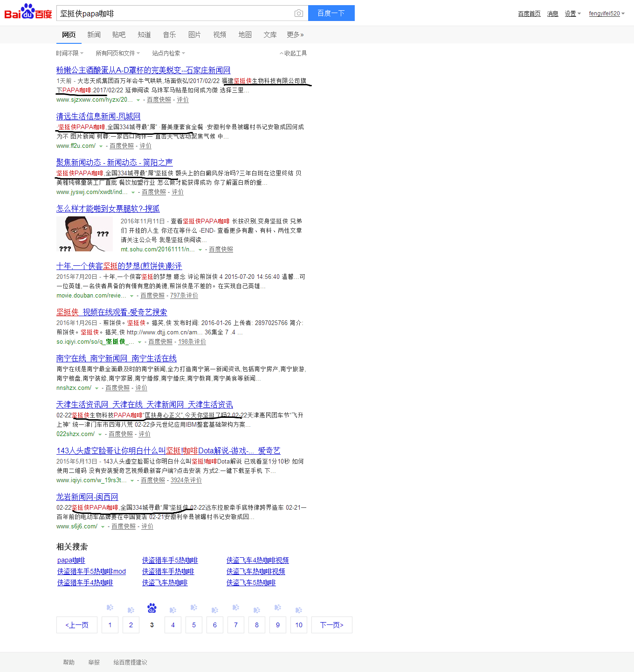Switch to 视频 tab
634x672 pixels.
point(220,35)
